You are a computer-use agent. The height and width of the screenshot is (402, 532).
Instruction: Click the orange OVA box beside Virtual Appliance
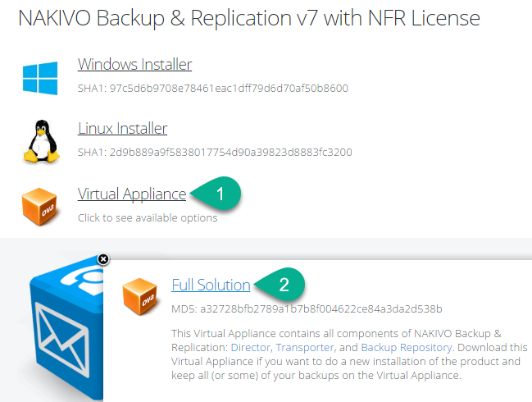[x=39, y=207]
